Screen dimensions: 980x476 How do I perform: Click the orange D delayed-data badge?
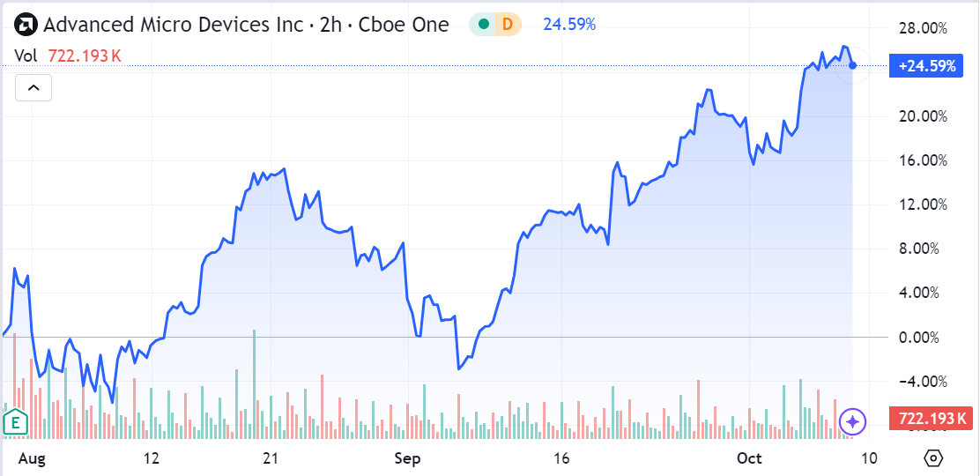pos(508,25)
